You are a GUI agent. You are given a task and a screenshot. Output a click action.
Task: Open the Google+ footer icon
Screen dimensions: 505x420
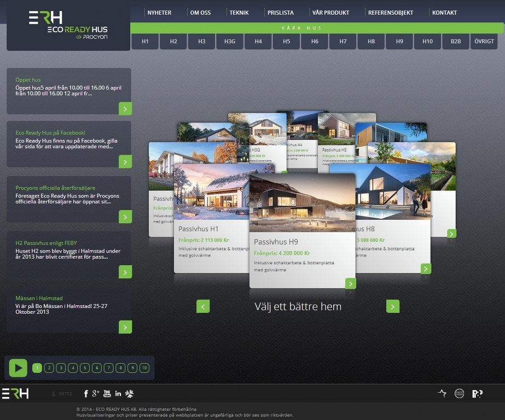tap(96, 393)
